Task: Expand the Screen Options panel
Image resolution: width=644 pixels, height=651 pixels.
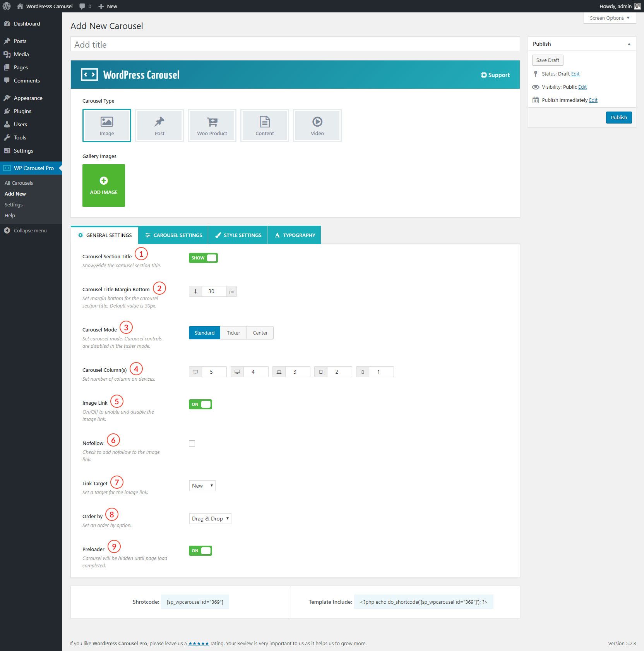Action: tap(609, 18)
